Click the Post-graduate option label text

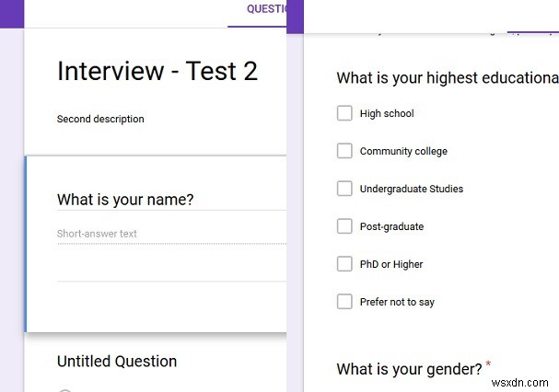(x=391, y=227)
